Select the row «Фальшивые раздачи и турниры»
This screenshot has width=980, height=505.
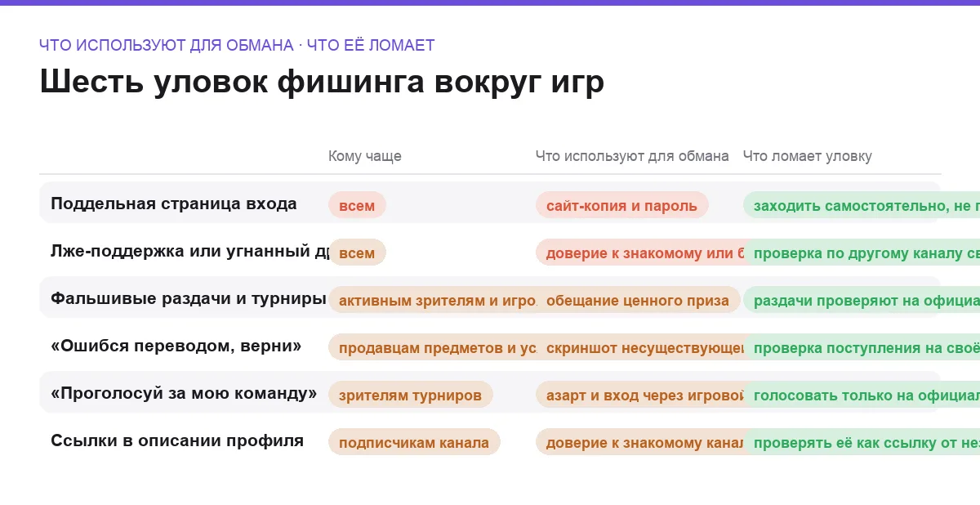point(490,298)
